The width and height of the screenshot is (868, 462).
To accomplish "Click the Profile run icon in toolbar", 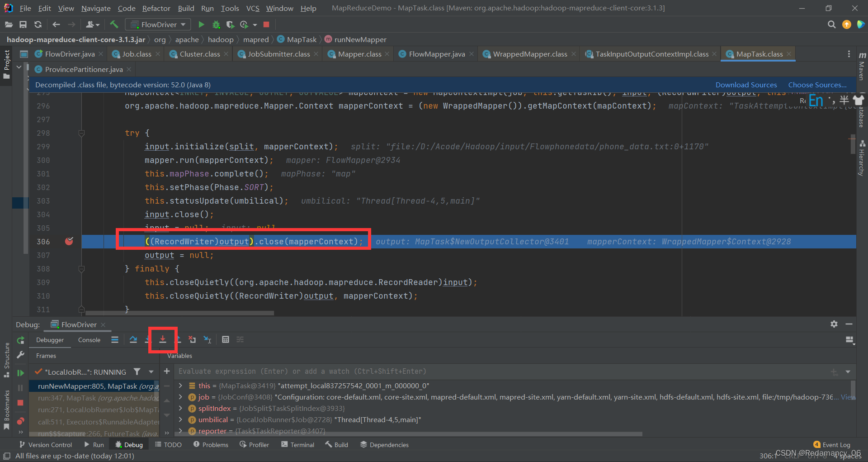I will coord(244,24).
